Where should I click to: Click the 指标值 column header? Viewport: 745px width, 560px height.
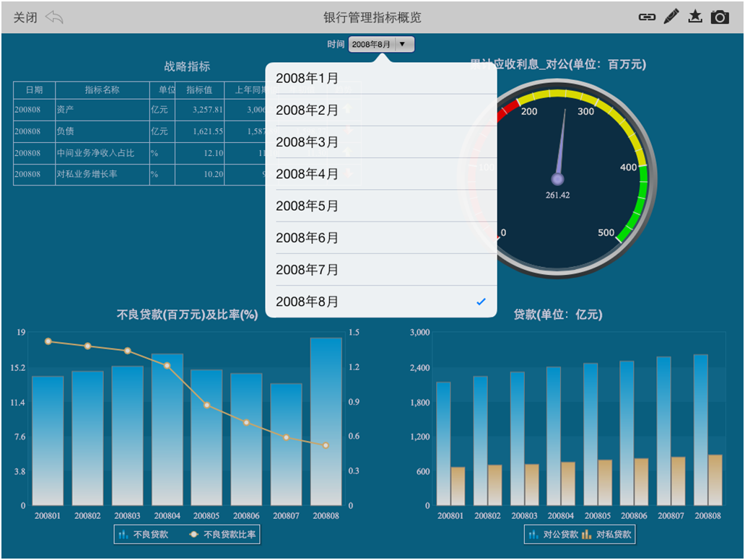click(x=199, y=89)
